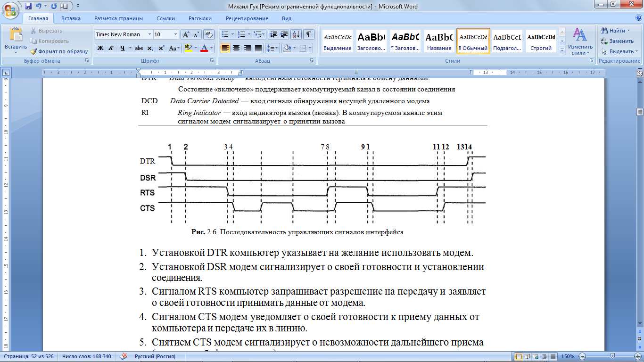Screen dimensions: 644x362
Task: Toggle italic (К) formatting
Action: 111,48
